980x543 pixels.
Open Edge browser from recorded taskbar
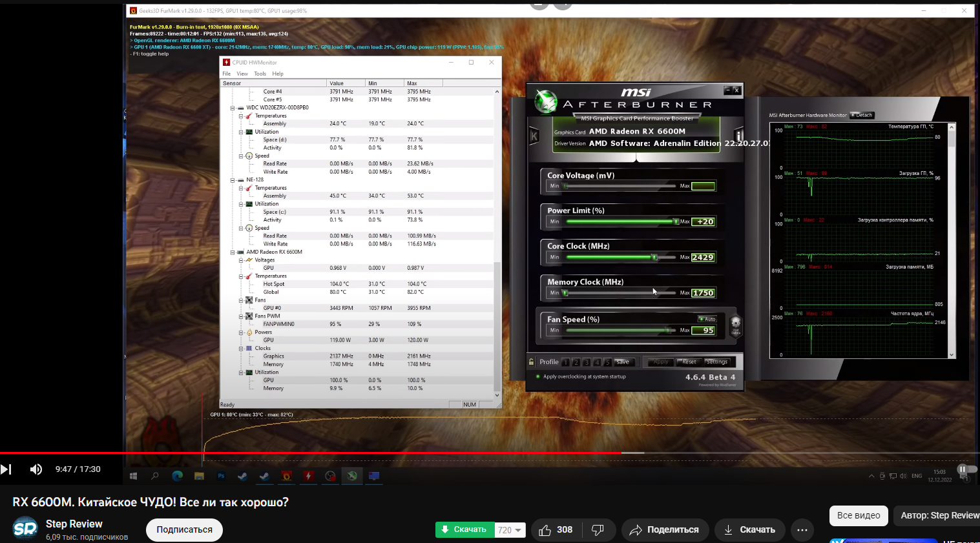coord(177,476)
